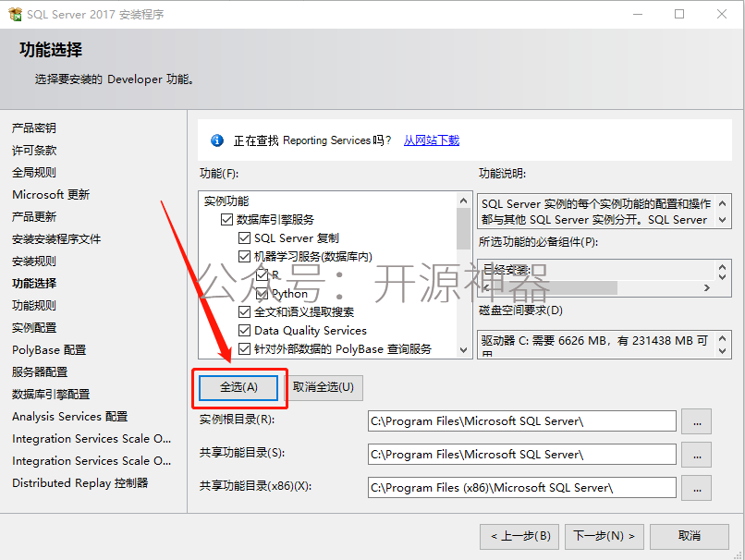Click the 共享功能目录(S) path input field
Image resolution: width=745 pixels, height=560 pixels.
521,455
